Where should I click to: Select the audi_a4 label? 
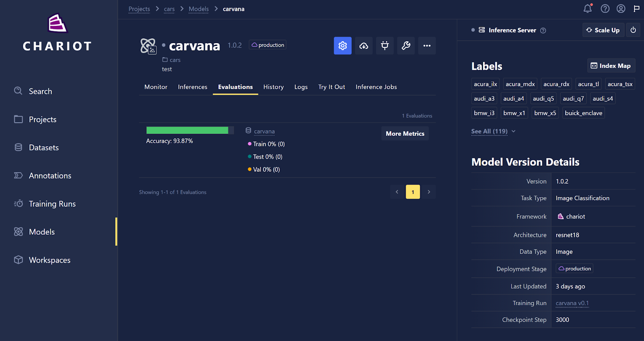[514, 98]
